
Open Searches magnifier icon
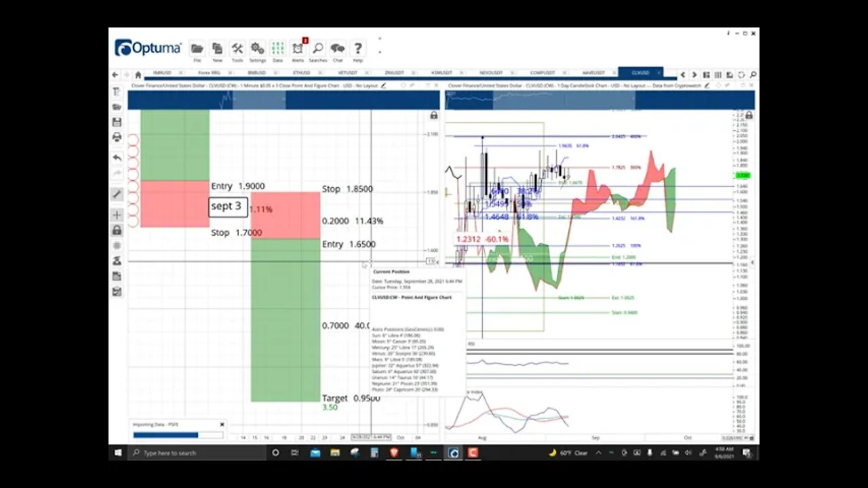(317, 49)
